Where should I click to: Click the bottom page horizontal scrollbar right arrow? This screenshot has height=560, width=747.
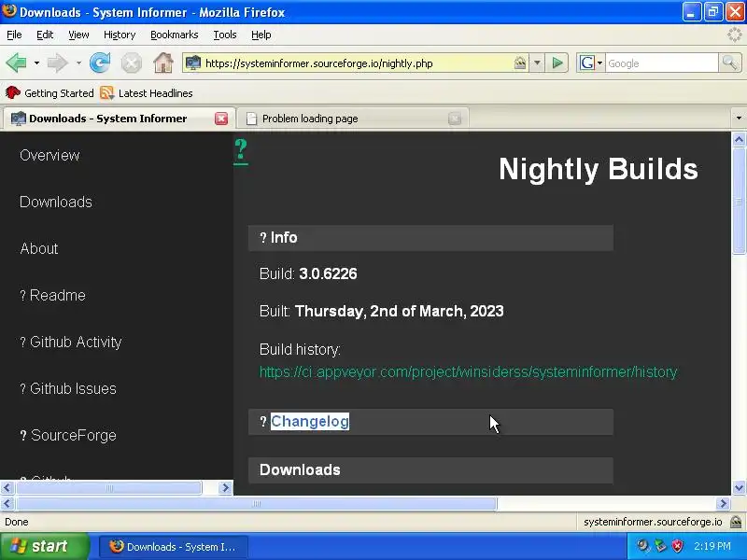click(x=723, y=503)
